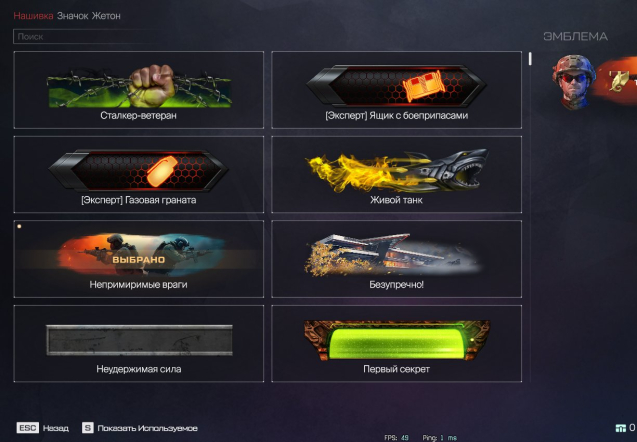Select the Сталкер-ветеран fist patch
This screenshot has width=637, height=442.
(139, 90)
